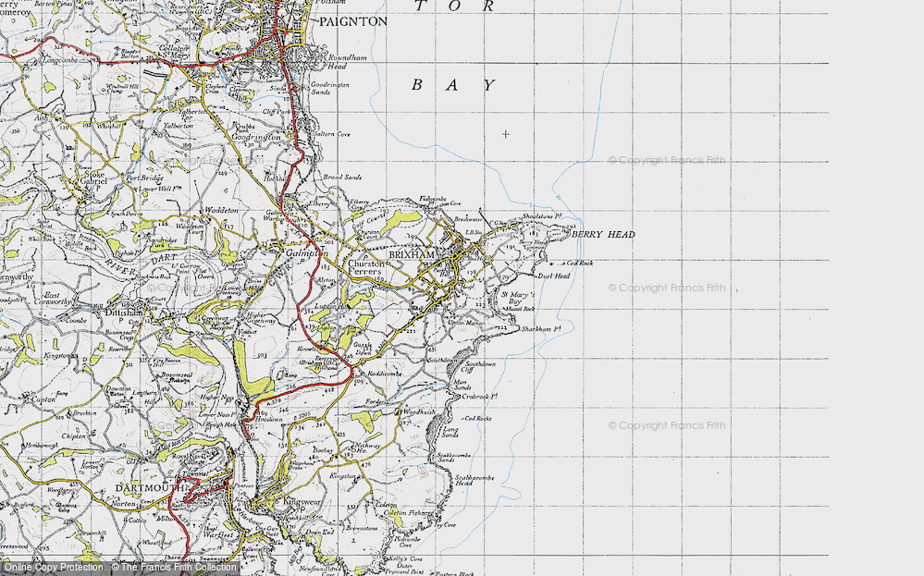Select the East Cornworthy label
924x576 pixels.
(53, 298)
